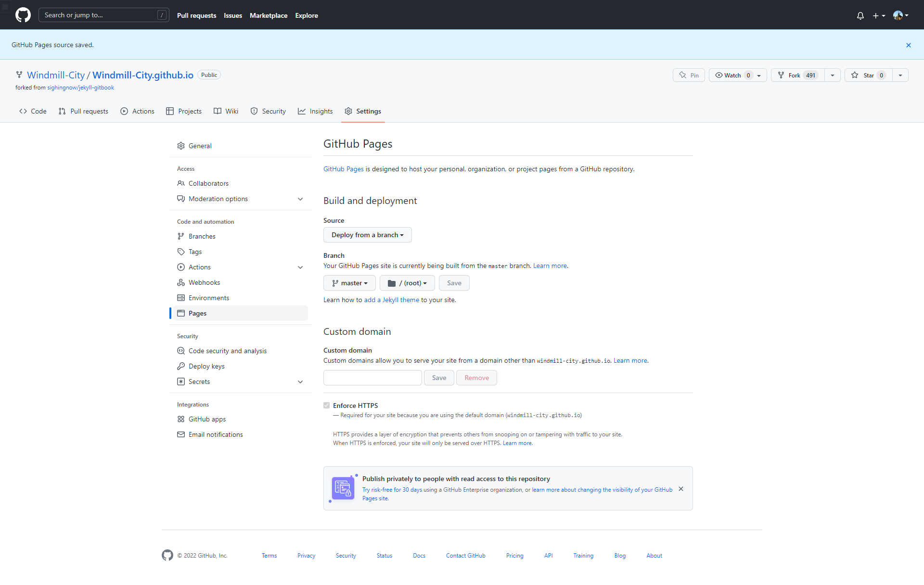Image resolution: width=924 pixels, height=585 pixels.
Task: Expand the Secrets section
Action: pyautogui.click(x=302, y=382)
